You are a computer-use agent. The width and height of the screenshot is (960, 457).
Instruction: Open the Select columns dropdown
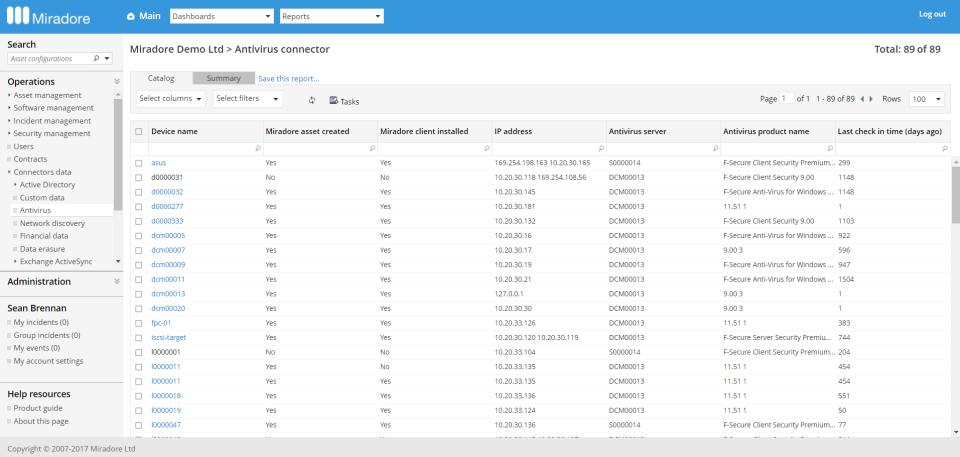[171, 99]
